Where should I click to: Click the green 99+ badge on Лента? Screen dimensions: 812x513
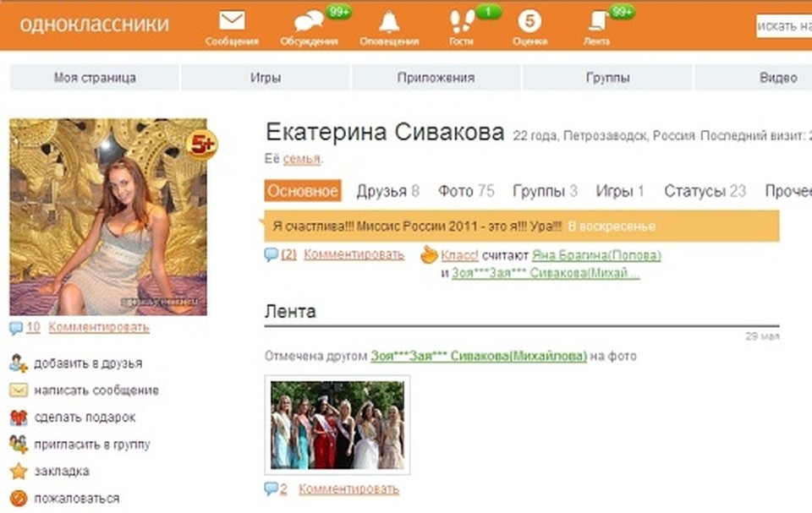[x=622, y=11]
